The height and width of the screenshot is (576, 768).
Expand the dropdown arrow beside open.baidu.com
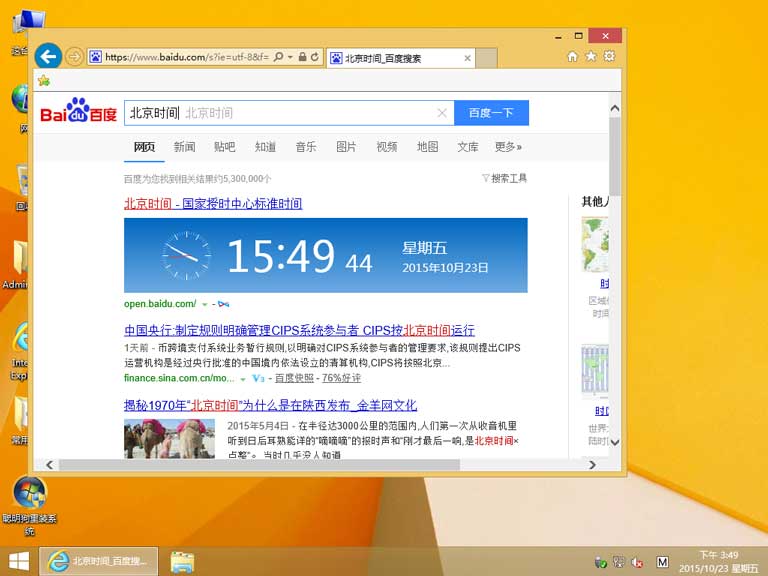click(x=205, y=304)
